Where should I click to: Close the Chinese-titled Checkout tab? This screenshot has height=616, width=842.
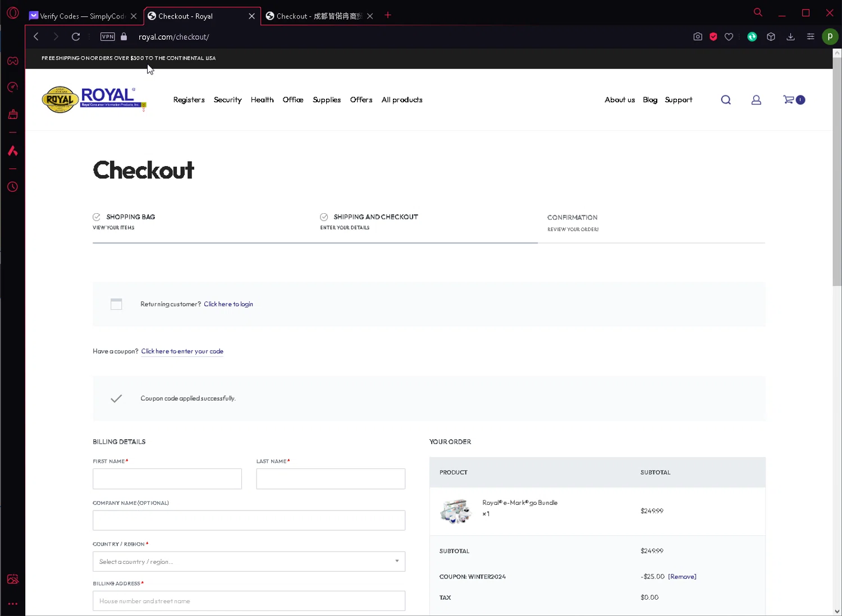370,16
